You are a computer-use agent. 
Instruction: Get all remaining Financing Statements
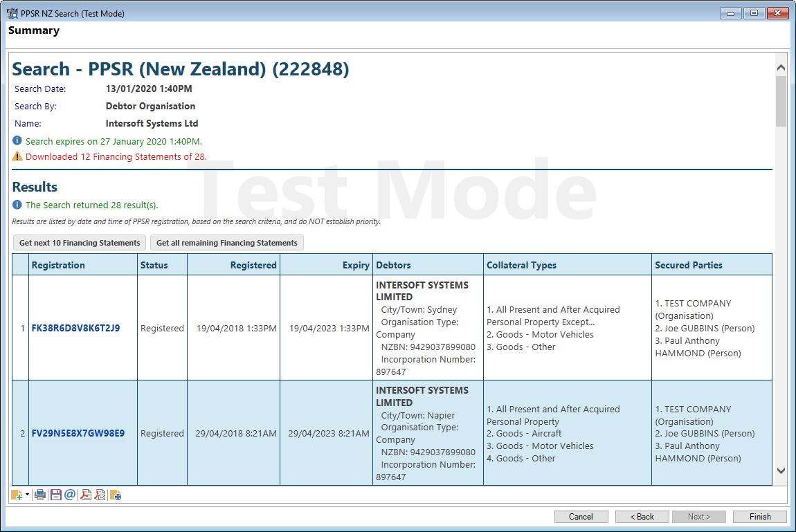(x=227, y=243)
